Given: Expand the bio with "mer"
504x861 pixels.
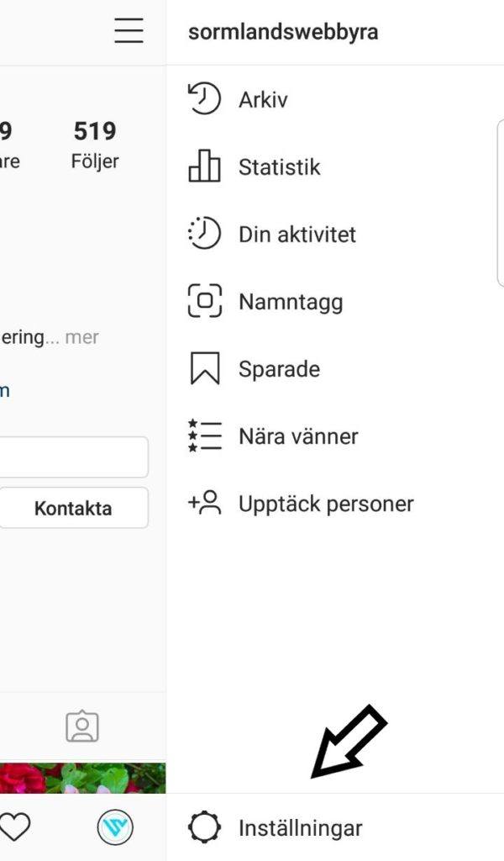Looking at the screenshot, I should pos(82,337).
